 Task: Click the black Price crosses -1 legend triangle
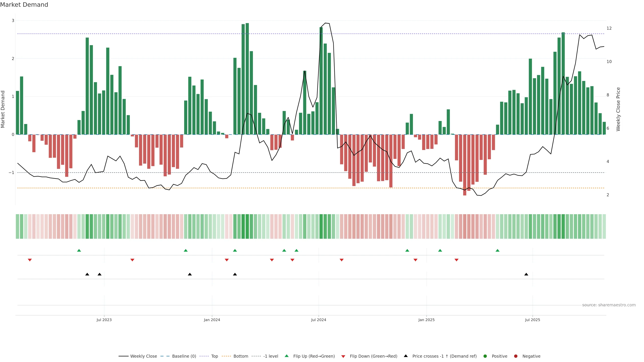coord(406,356)
